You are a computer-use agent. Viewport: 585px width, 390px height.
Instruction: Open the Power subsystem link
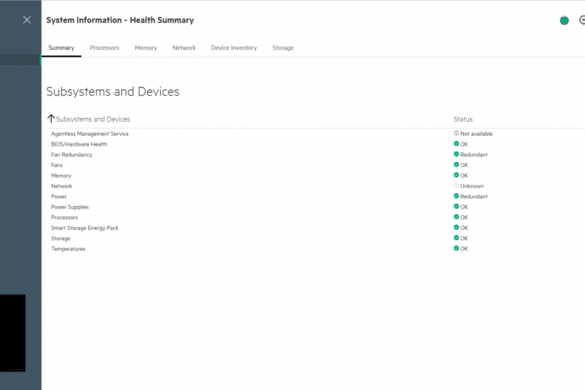pyautogui.click(x=59, y=196)
